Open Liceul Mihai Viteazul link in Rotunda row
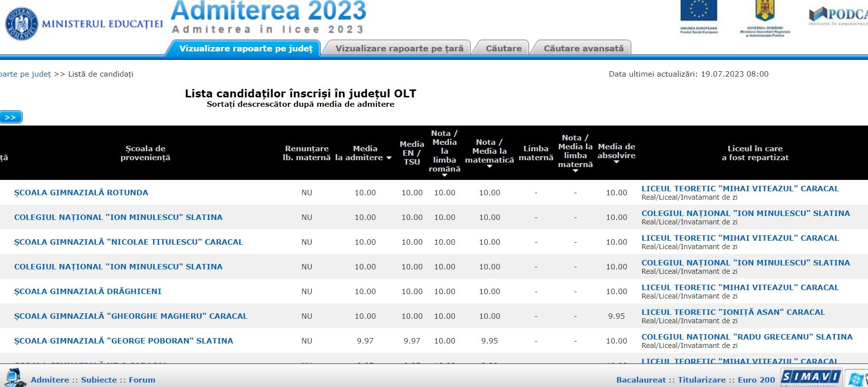The image size is (868, 387). point(740,188)
